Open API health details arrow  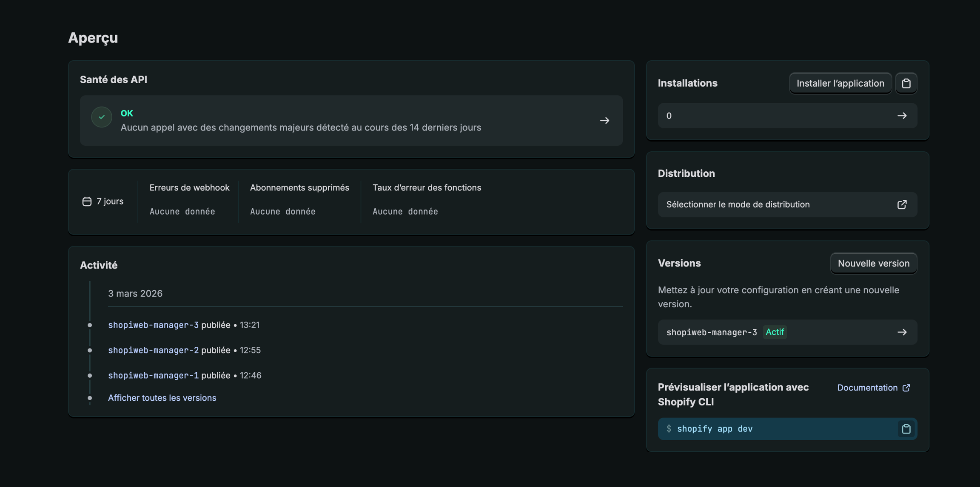[x=604, y=121]
